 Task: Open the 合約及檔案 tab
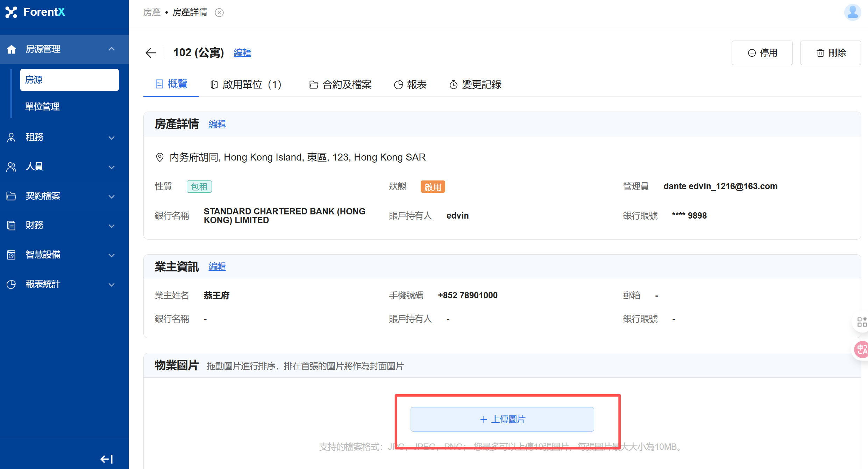pyautogui.click(x=340, y=85)
